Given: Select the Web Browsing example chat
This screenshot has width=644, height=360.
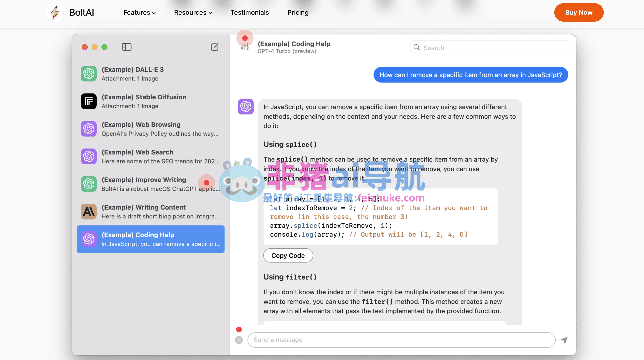Looking at the screenshot, I should pyautogui.click(x=150, y=129).
